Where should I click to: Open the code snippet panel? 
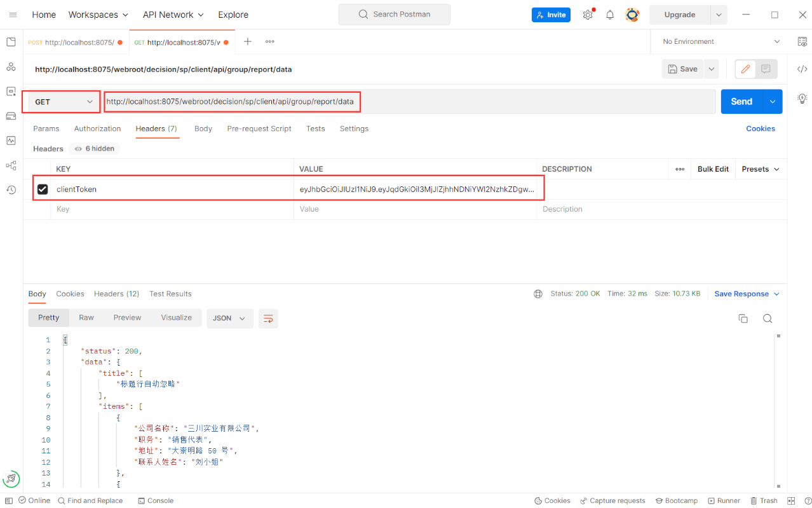(802, 69)
